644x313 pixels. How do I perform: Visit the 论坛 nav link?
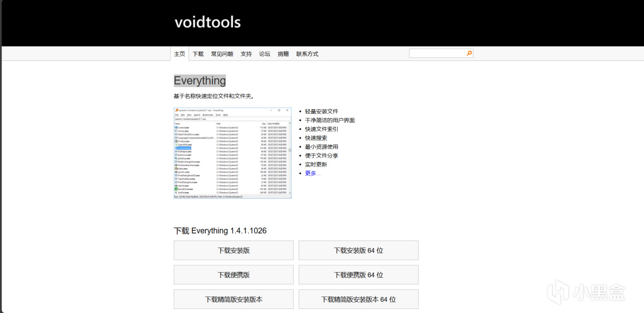tap(265, 54)
